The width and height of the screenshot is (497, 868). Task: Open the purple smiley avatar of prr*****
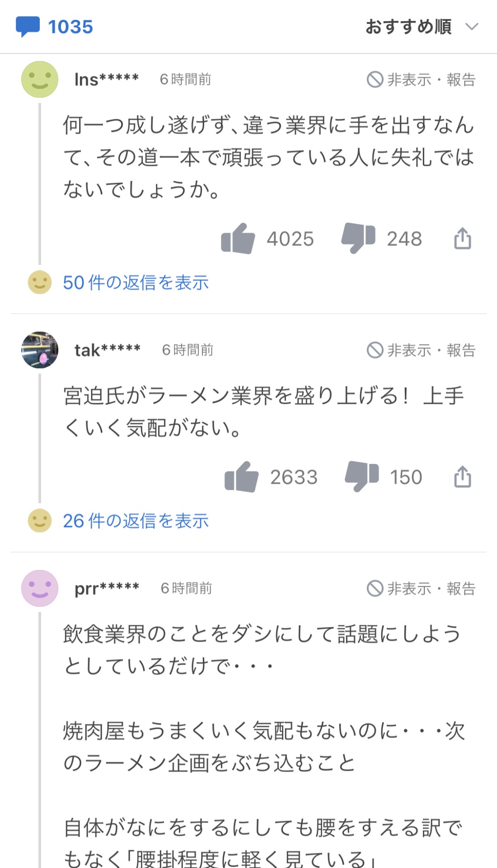point(40,589)
